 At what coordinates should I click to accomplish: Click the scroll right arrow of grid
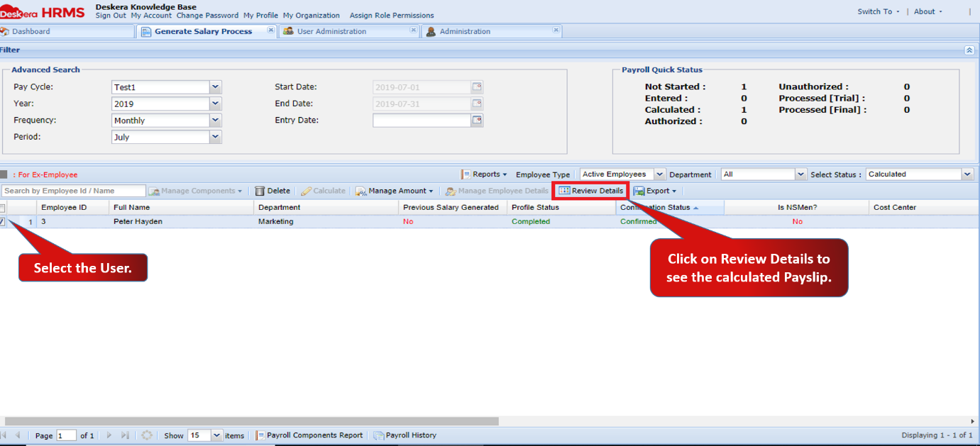click(973, 421)
